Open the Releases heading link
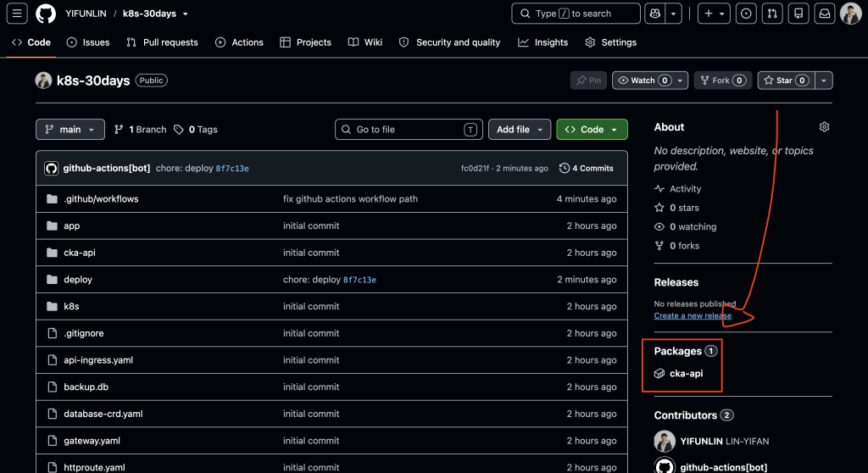This screenshot has width=868, height=473. click(x=676, y=282)
